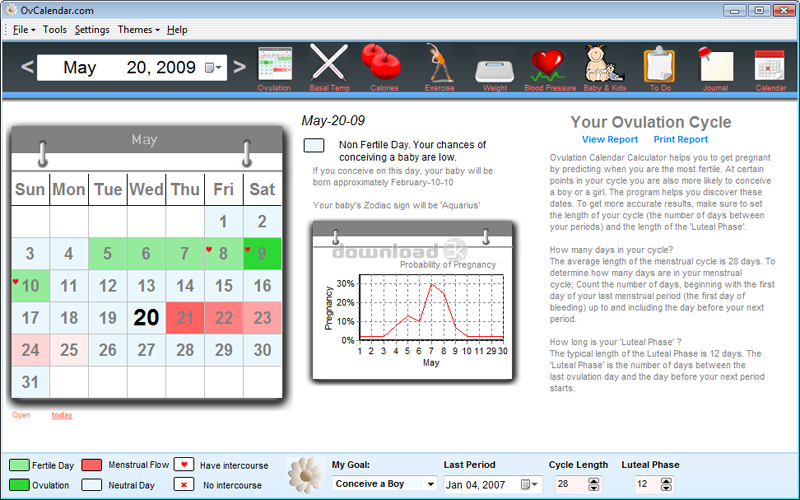Open the Baby & Kids icon
Screen dimensions: 800x500
[604, 63]
